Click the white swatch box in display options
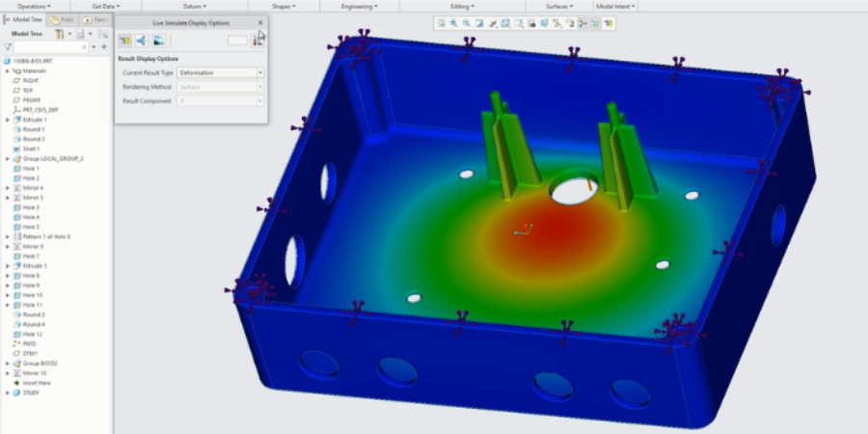 point(237,41)
